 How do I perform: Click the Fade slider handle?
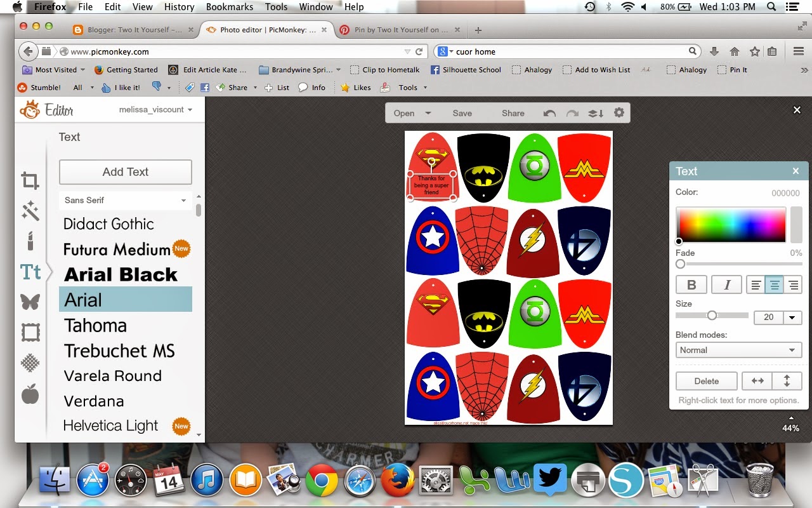click(680, 264)
